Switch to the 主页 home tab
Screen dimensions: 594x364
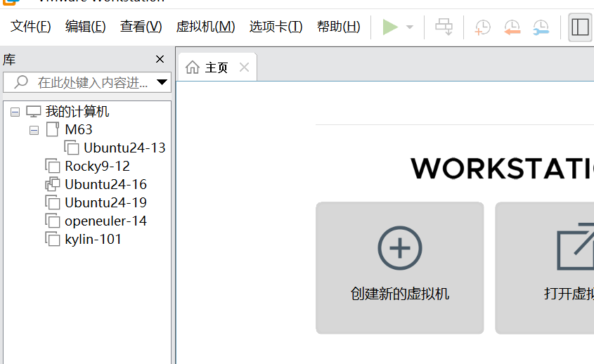pos(217,67)
